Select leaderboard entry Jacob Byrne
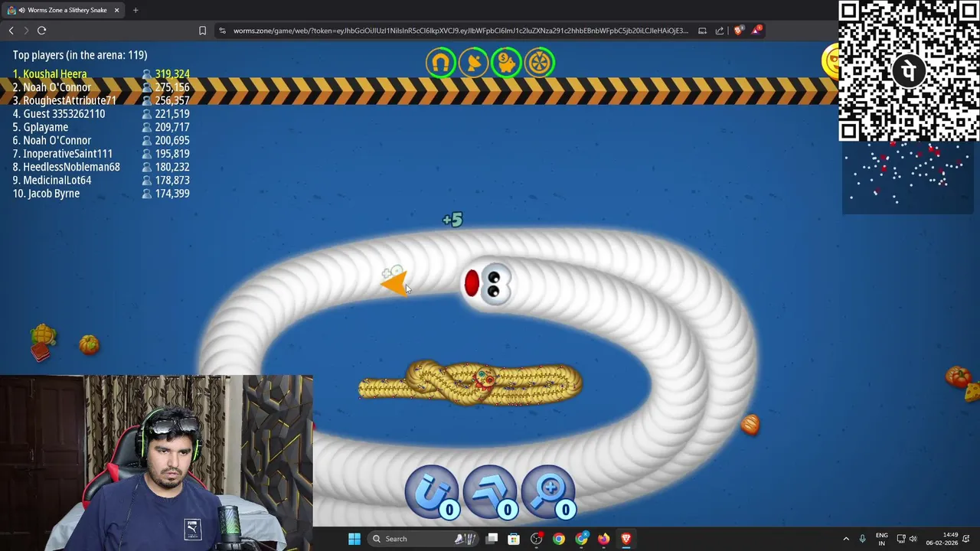 [46, 194]
